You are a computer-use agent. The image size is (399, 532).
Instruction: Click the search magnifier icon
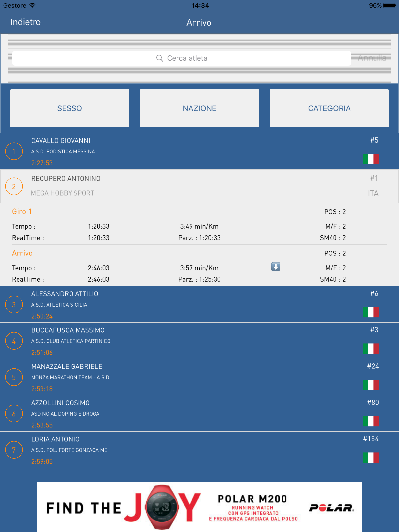(159, 58)
